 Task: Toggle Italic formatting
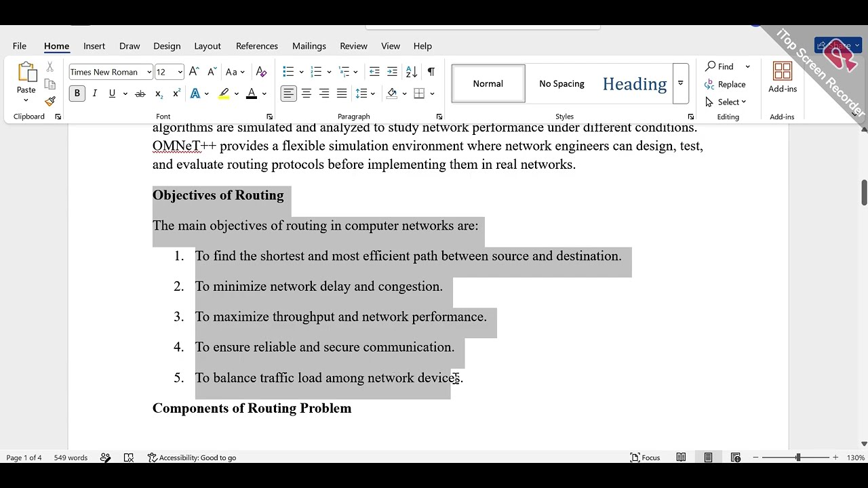[95, 94]
